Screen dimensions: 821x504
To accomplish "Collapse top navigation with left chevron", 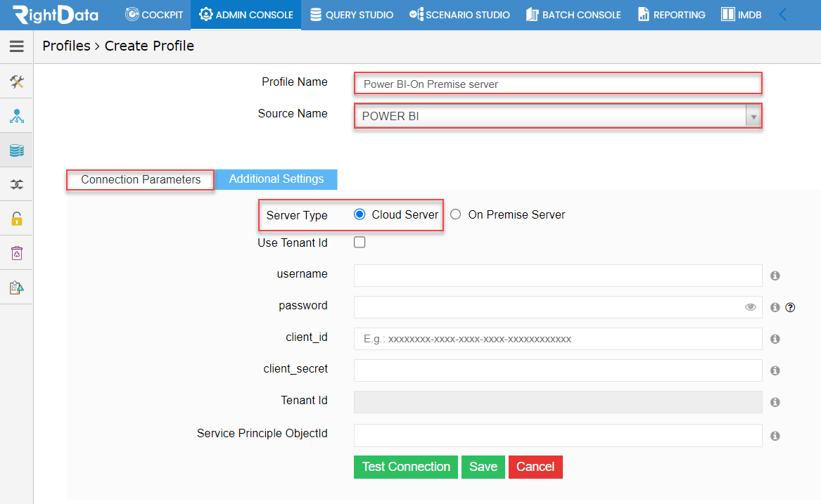I will coord(783,15).
